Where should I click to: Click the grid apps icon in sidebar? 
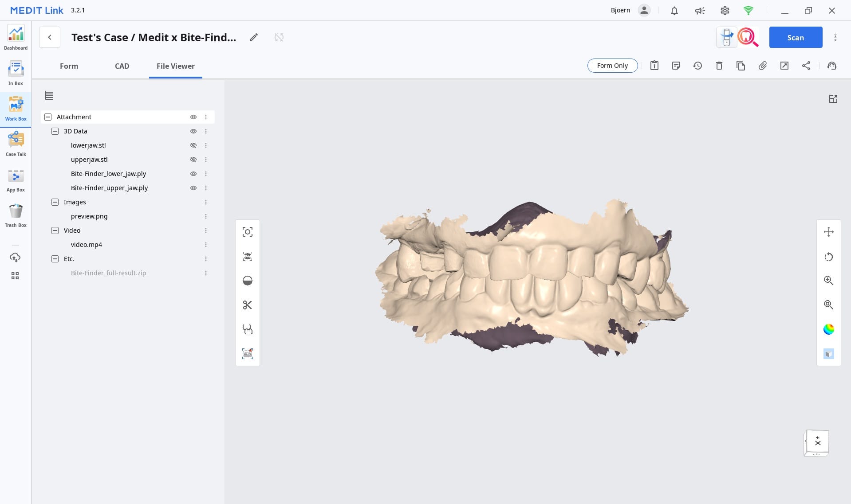pyautogui.click(x=15, y=276)
